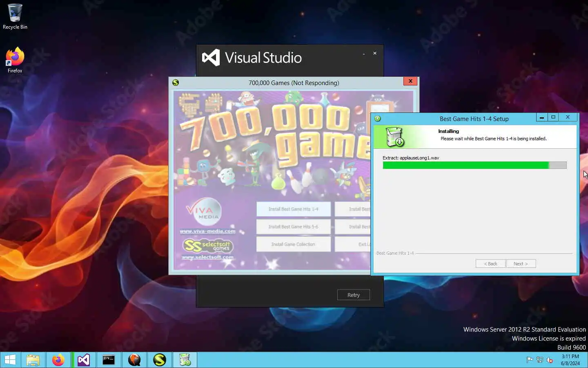Viewport: 588px width, 368px height.
Task: Click the installer box icon in Setup header
Action: pos(395,137)
